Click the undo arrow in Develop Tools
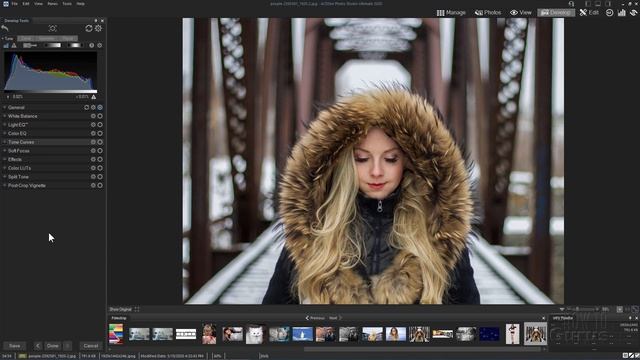Screen dimensions: 640x360 5,28
